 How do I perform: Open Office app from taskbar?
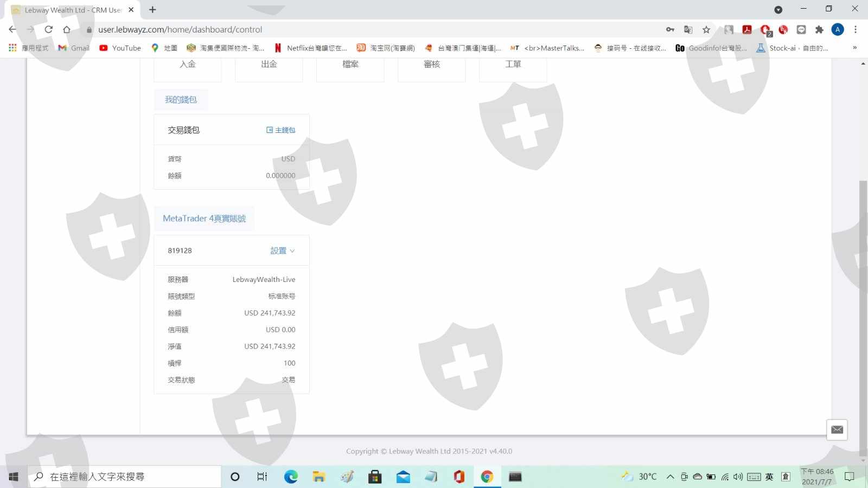(x=459, y=477)
